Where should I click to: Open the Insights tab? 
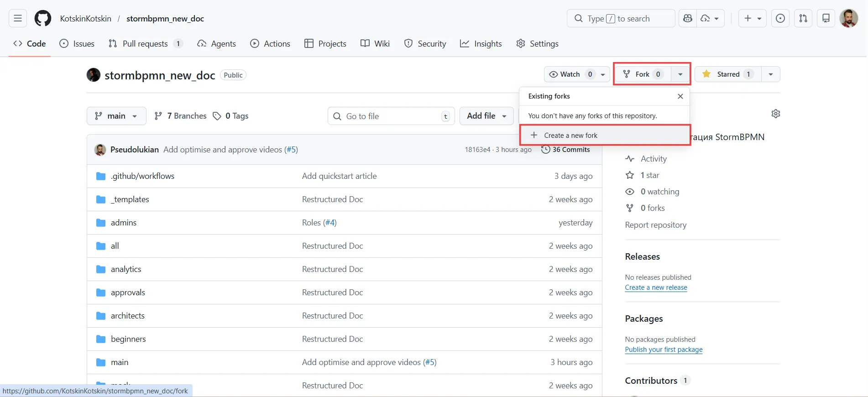point(481,44)
